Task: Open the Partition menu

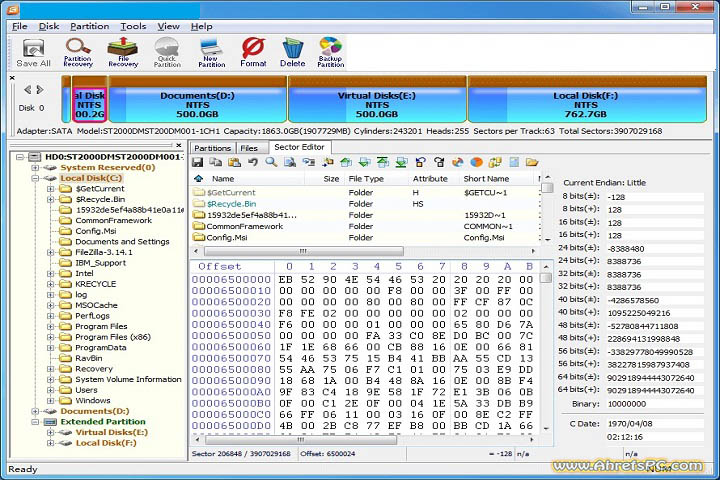Action: [90, 26]
